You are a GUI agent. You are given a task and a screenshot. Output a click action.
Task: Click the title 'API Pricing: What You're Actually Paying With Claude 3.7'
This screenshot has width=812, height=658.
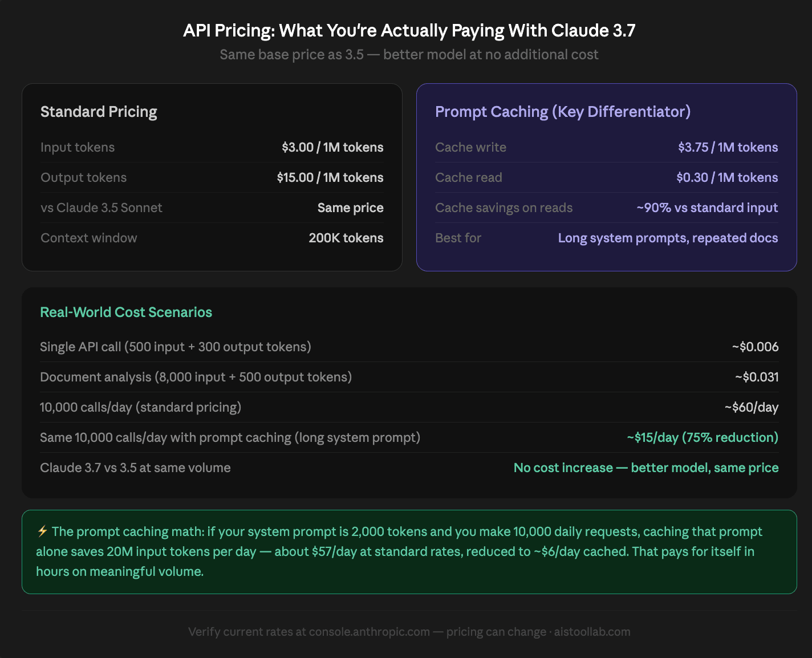click(x=409, y=30)
